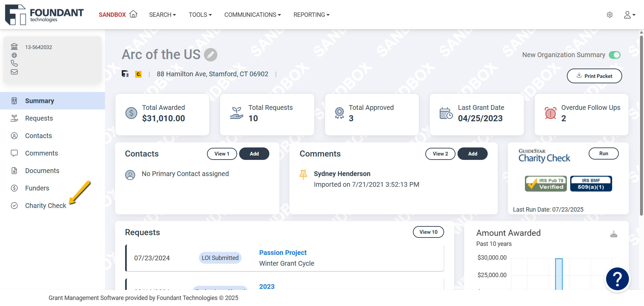Click the Total Requests plant-hand icon
This screenshot has width=644, height=306.
coord(236,113)
